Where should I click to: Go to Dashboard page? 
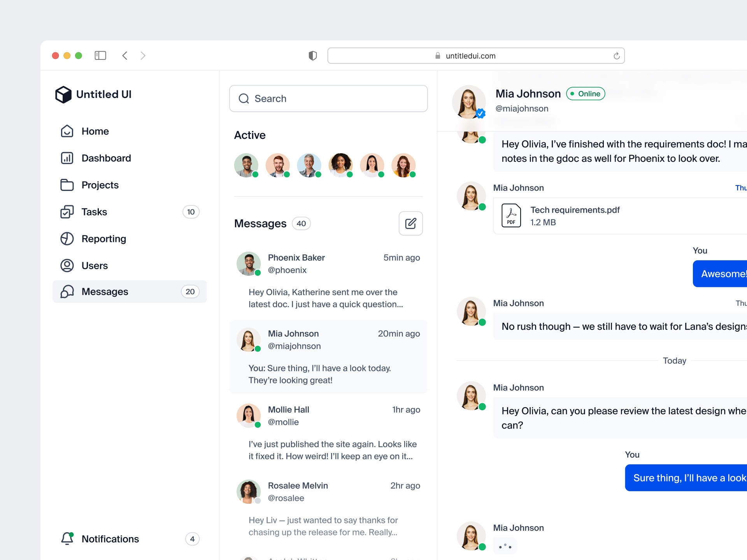(x=106, y=158)
